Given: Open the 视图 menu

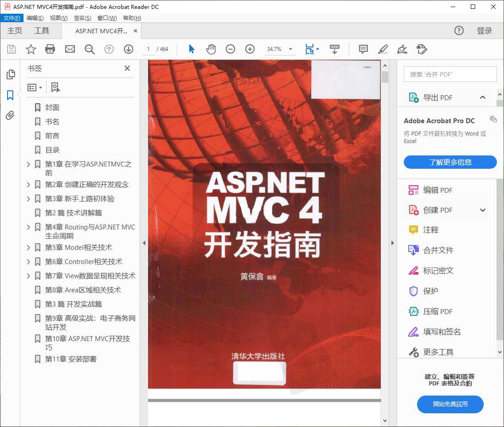Looking at the screenshot, I should (59, 18).
